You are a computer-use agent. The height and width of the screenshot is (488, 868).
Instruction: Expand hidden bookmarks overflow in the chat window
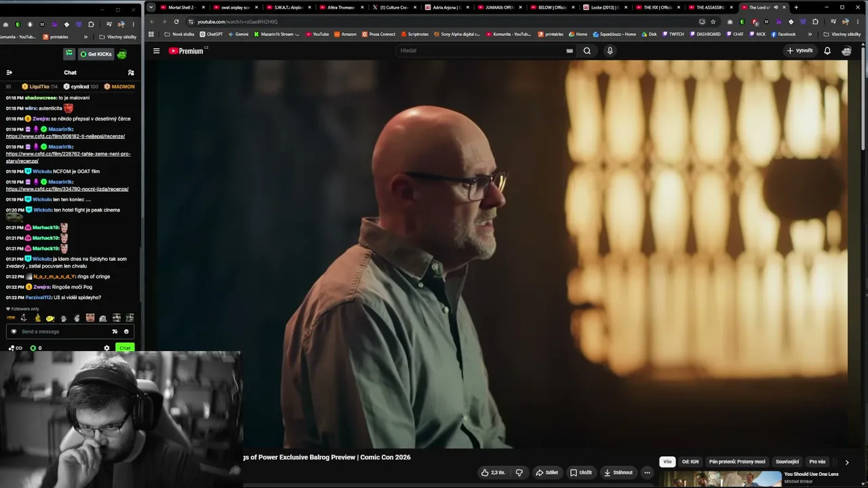[84, 37]
